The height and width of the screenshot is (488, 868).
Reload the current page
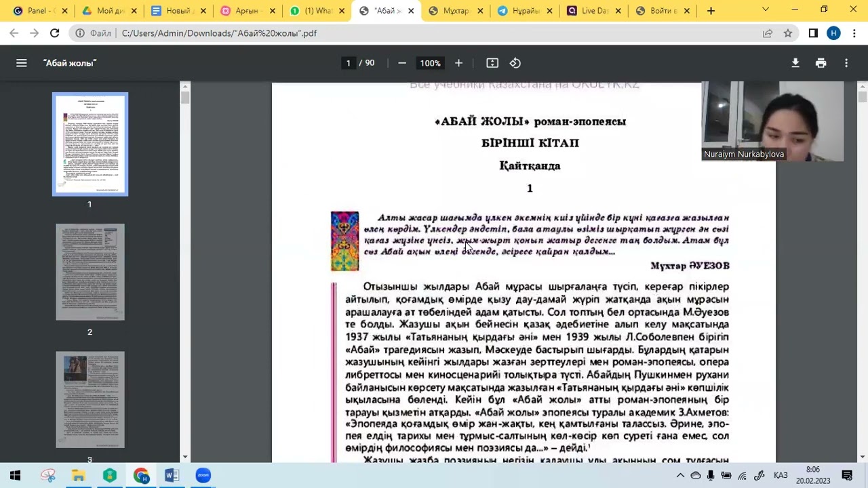pyautogui.click(x=55, y=33)
